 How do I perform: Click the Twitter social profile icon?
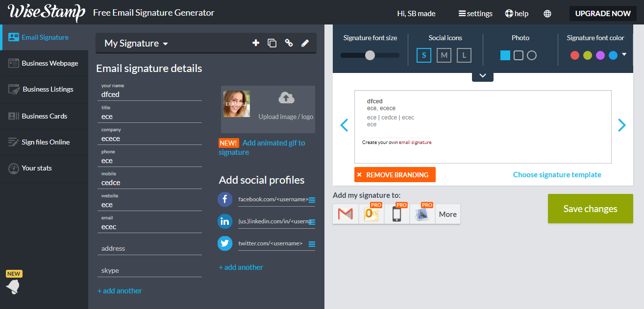click(225, 243)
